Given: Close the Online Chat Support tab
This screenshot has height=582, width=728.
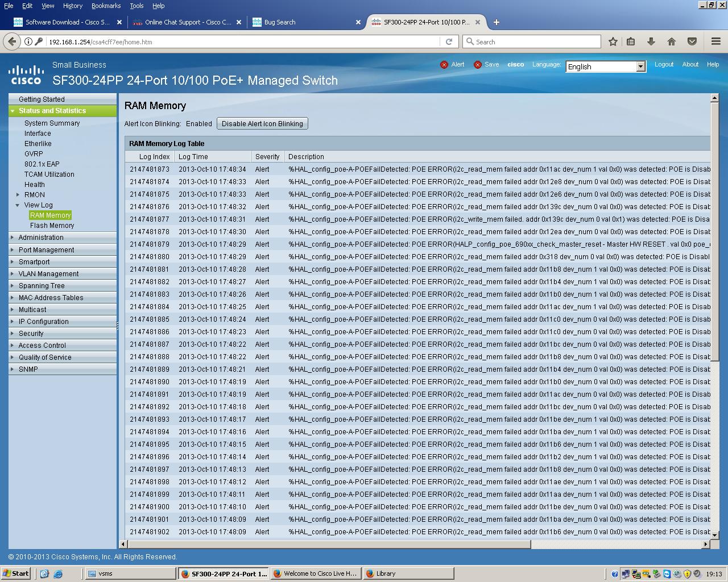Looking at the screenshot, I should [x=239, y=22].
